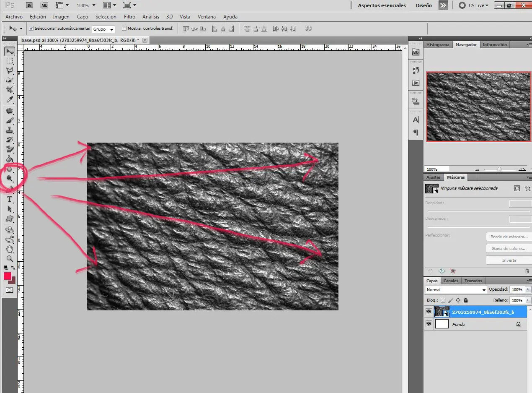Image resolution: width=532 pixels, height=393 pixels.
Task: Add a pixel mask in the Máscaras panel
Action: pyautogui.click(x=517, y=189)
